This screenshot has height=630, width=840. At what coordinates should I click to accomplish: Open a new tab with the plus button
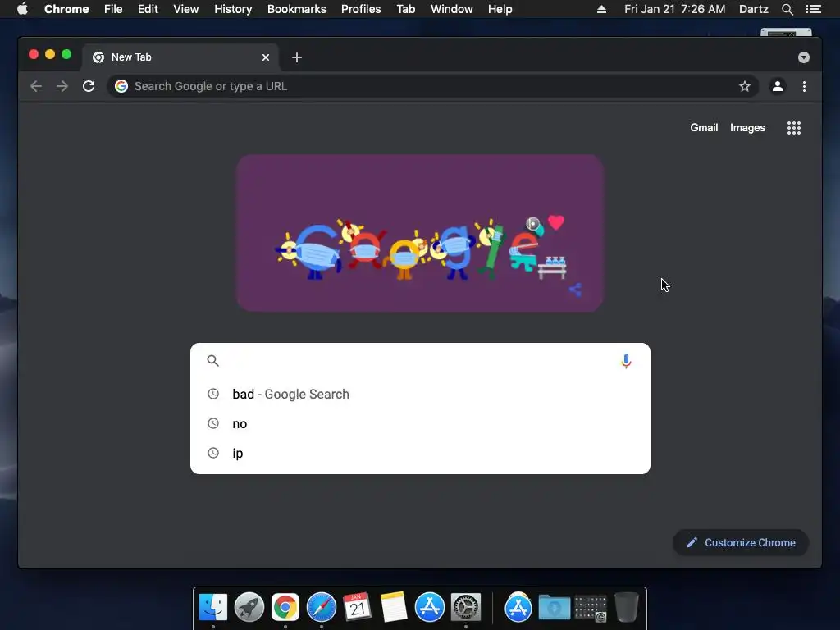(x=297, y=57)
